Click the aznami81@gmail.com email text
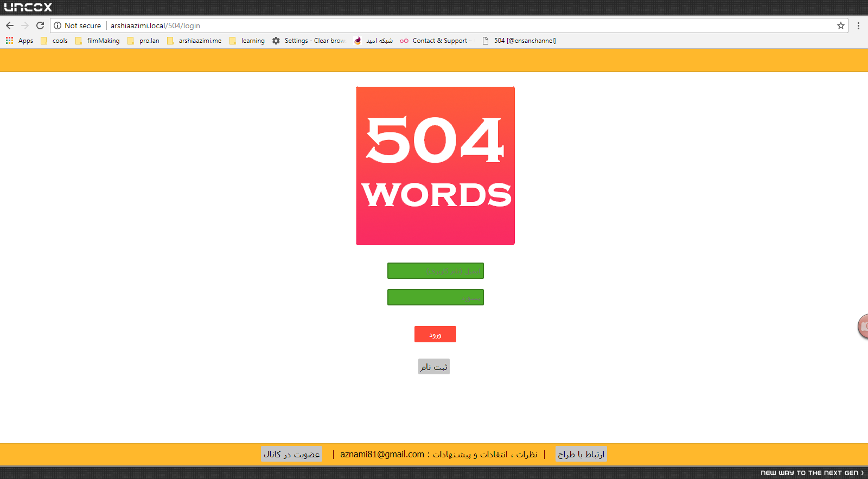Image resolution: width=868 pixels, height=479 pixels. pyautogui.click(x=382, y=454)
